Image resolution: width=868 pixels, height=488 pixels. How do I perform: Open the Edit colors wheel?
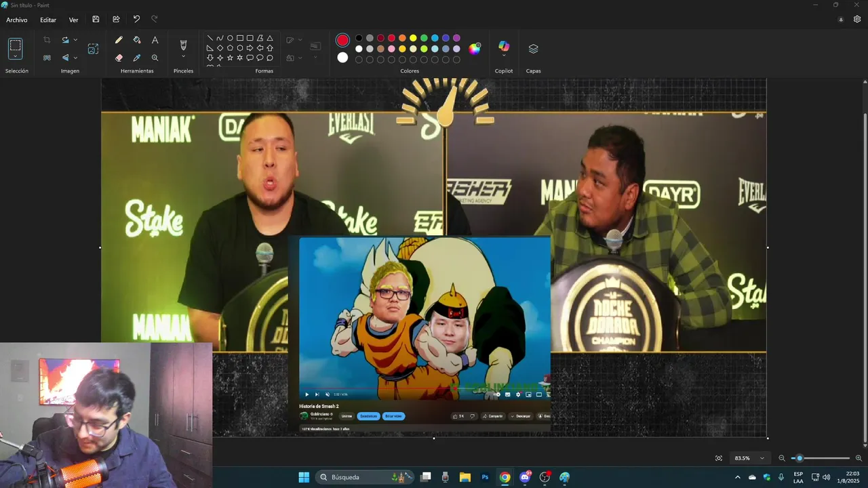click(x=475, y=48)
